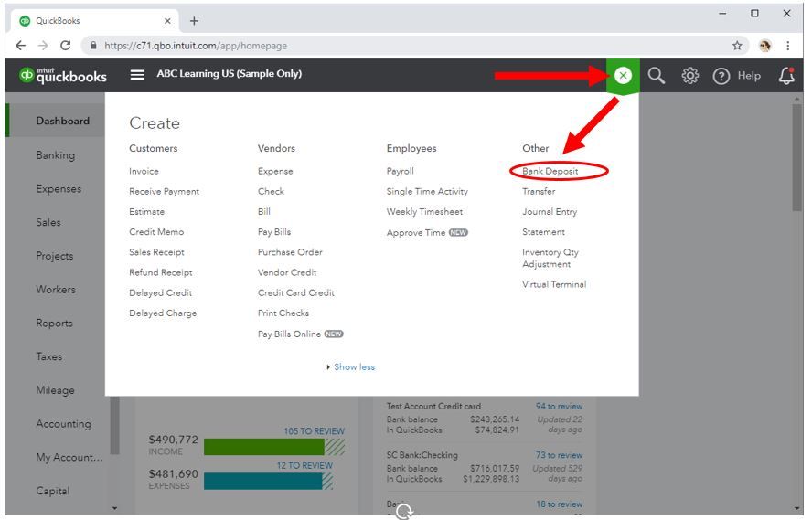
Task: Create a Journal Entry
Action: tap(550, 212)
